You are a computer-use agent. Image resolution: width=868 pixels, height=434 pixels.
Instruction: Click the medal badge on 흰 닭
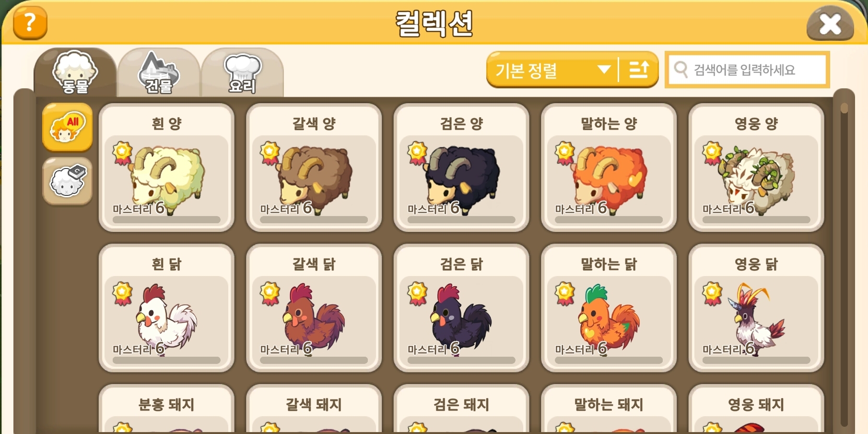pyautogui.click(x=122, y=294)
